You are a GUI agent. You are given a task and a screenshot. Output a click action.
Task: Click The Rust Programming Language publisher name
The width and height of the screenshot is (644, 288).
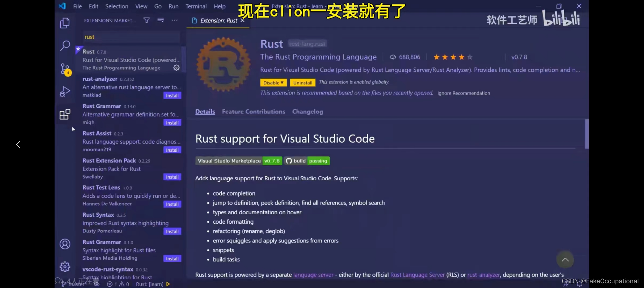click(318, 57)
